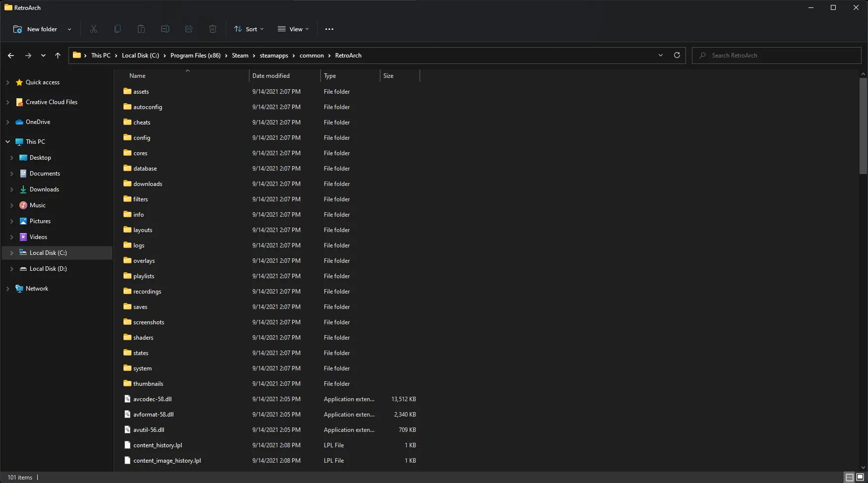Select the autoconfig folder row

pos(270,107)
